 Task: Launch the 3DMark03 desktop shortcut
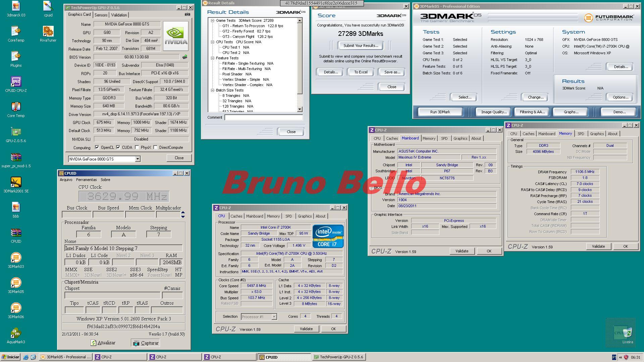click(16, 260)
